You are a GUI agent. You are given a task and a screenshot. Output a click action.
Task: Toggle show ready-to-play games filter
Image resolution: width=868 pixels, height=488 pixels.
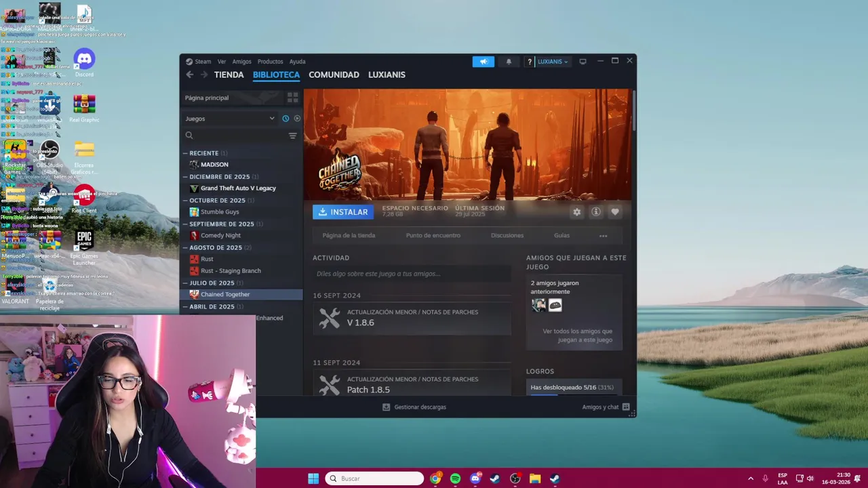point(297,119)
